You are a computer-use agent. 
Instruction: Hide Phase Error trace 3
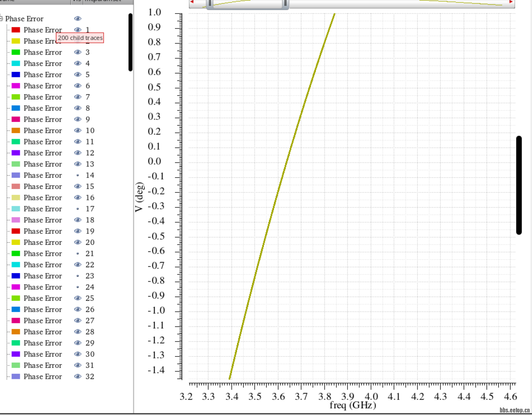(78, 52)
